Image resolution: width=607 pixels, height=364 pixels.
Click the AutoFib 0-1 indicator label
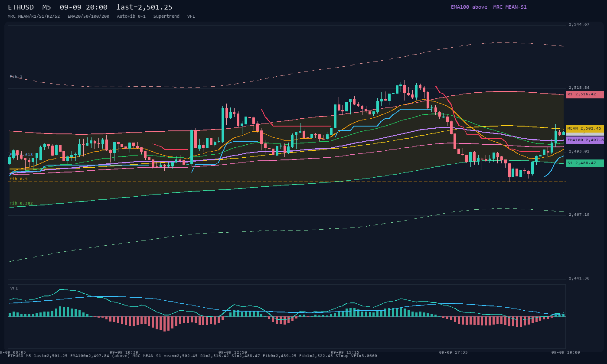coord(131,16)
